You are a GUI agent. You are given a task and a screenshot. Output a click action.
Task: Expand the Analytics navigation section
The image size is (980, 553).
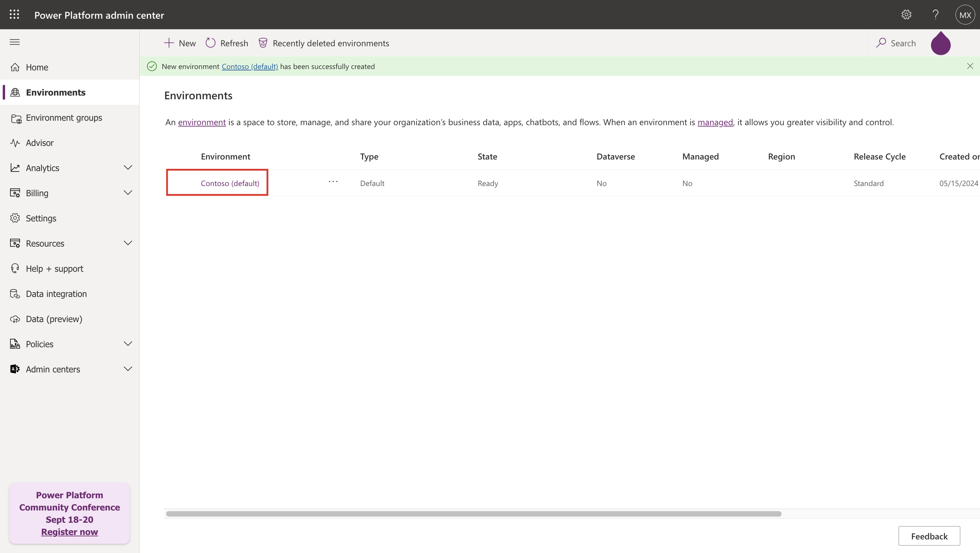coord(128,168)
